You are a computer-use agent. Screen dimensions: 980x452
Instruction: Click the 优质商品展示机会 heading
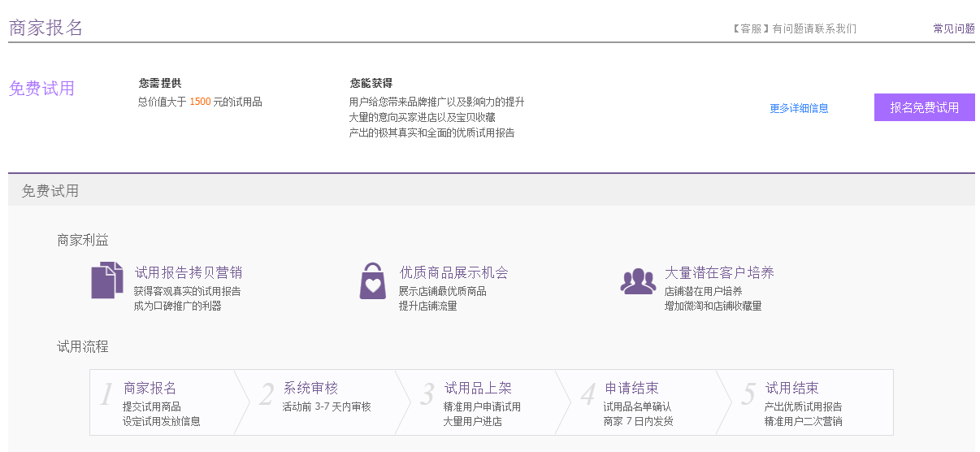[453, 272]
